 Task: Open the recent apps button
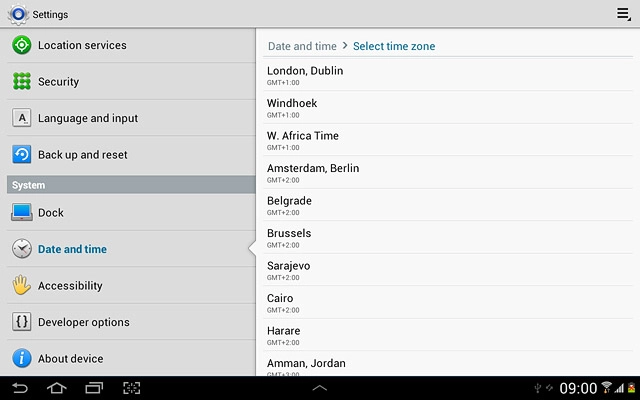(x=94, y=388)
